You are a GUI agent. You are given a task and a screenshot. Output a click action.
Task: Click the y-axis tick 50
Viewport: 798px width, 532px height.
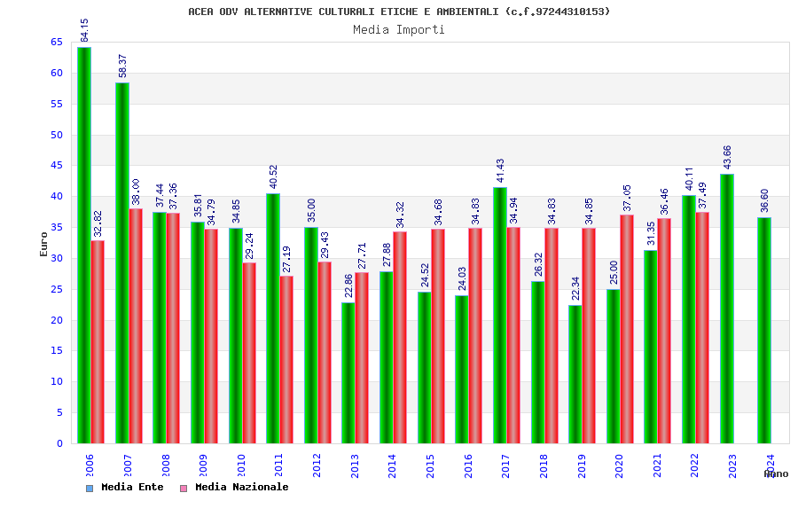coord(57,135)
